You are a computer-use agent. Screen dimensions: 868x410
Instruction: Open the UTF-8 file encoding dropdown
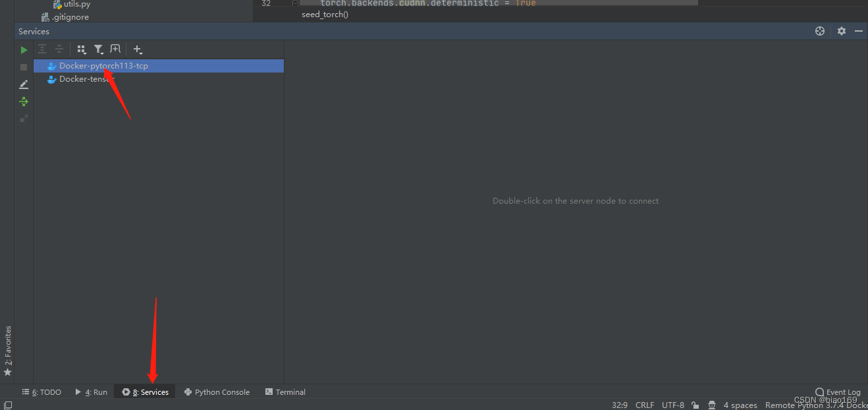coord(672,404)
